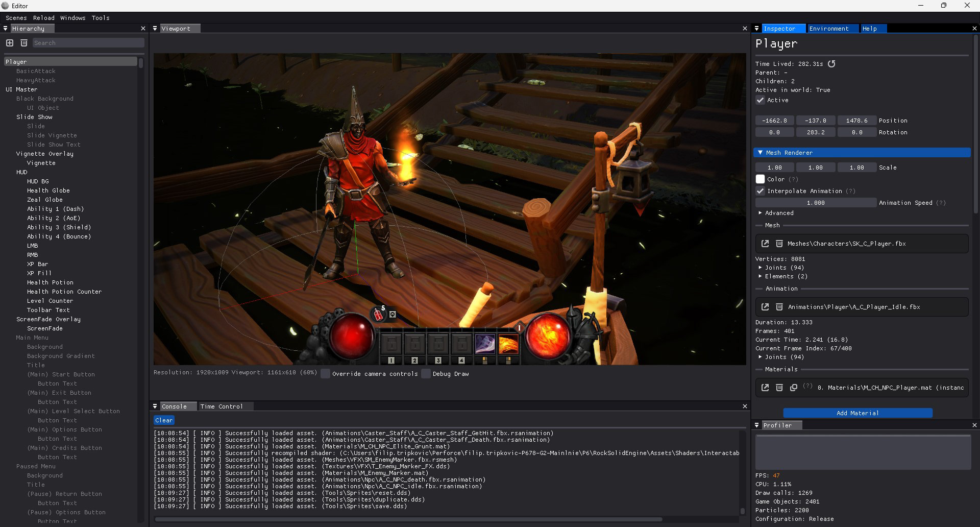Collapse the Mesh Renderer component header

[862, 153]
